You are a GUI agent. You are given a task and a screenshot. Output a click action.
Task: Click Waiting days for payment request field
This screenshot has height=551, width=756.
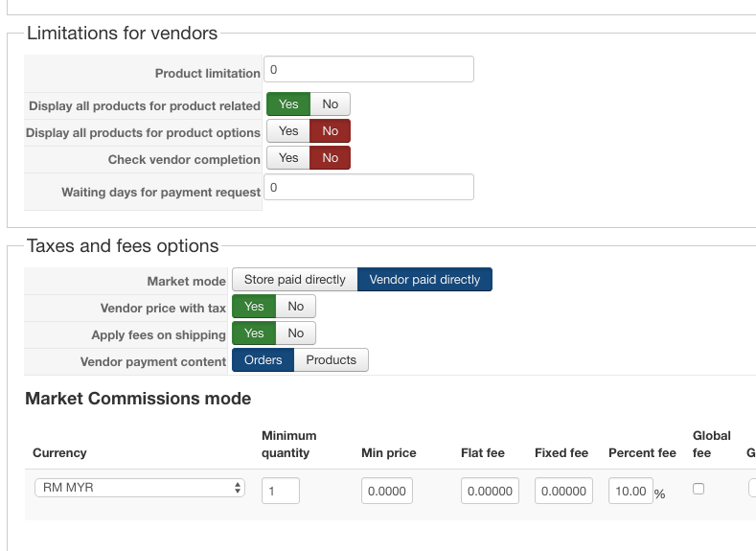(369, 188)
